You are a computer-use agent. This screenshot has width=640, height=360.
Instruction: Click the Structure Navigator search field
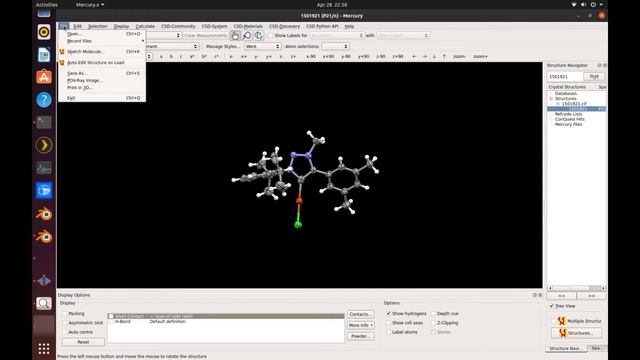564,76
